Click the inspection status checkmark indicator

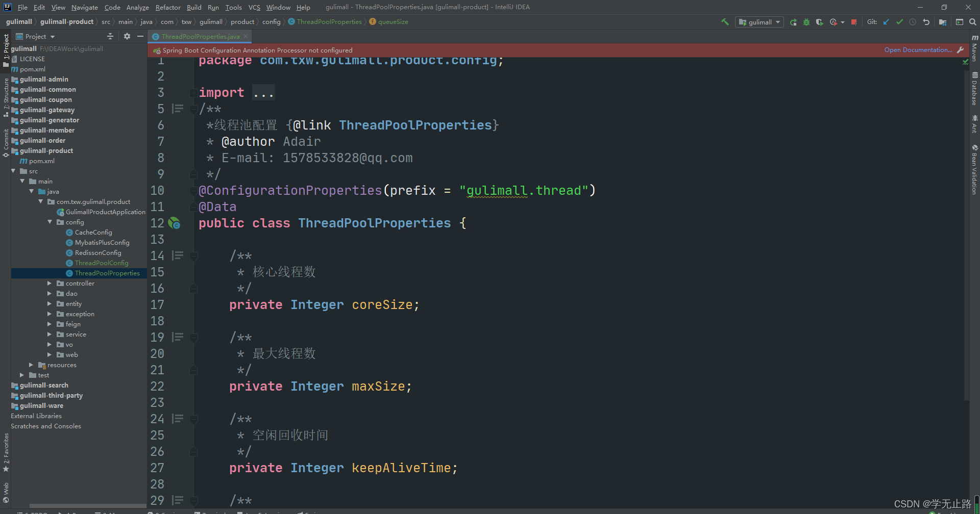point(966,62)
